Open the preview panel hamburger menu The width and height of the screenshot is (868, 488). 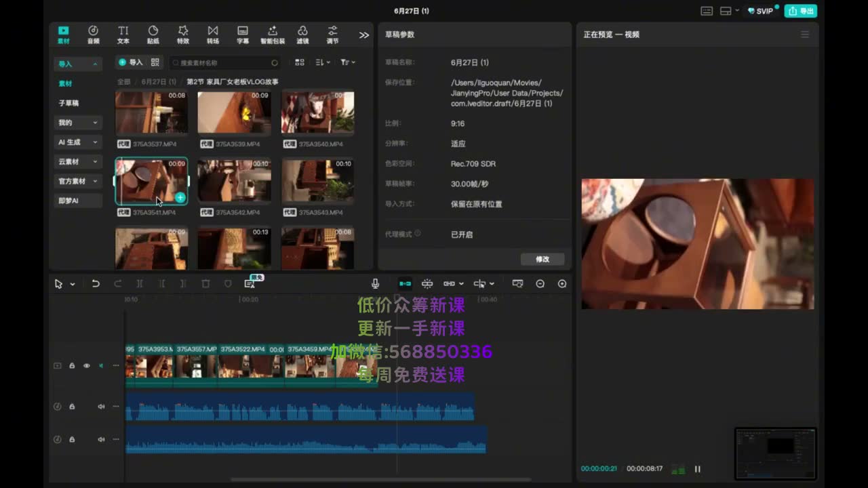tap(805, 35)
